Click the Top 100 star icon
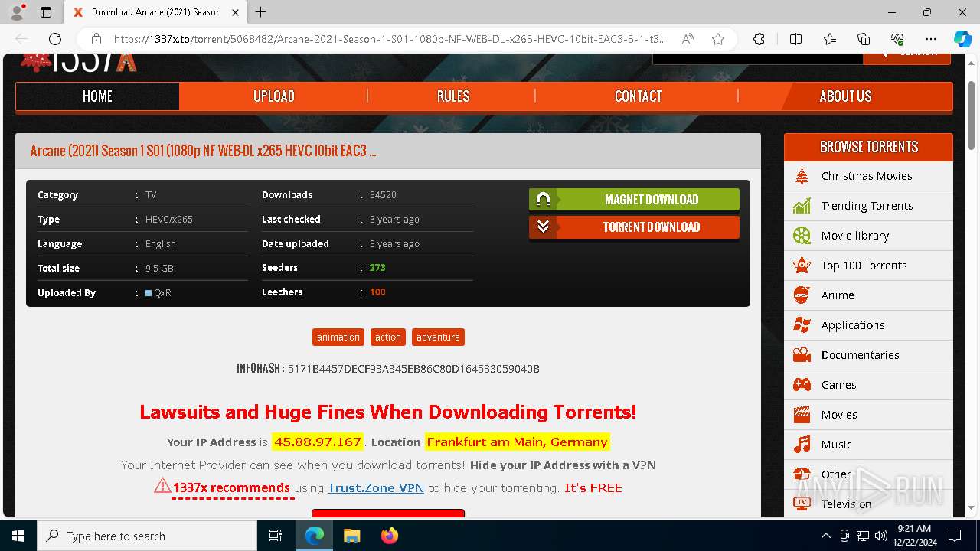The width and height of the screenshot is (980, 551). pyautogui.click(x=802, y=266)
